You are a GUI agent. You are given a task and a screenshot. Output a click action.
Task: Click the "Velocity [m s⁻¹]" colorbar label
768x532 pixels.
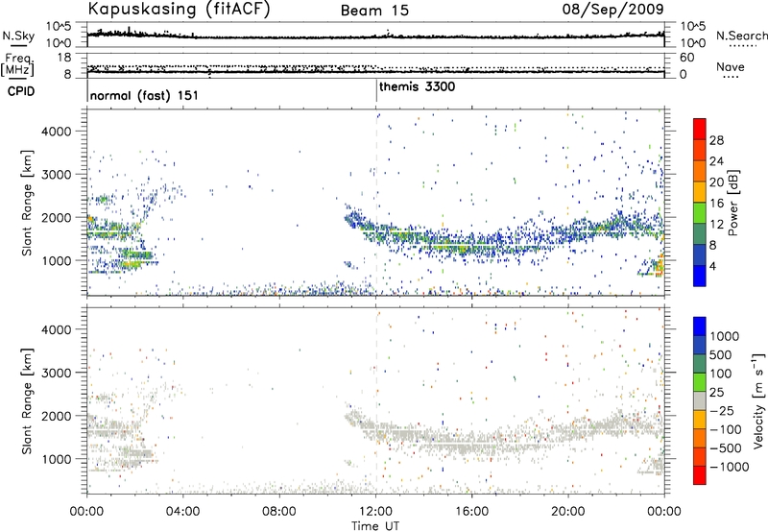pos(757,401)
